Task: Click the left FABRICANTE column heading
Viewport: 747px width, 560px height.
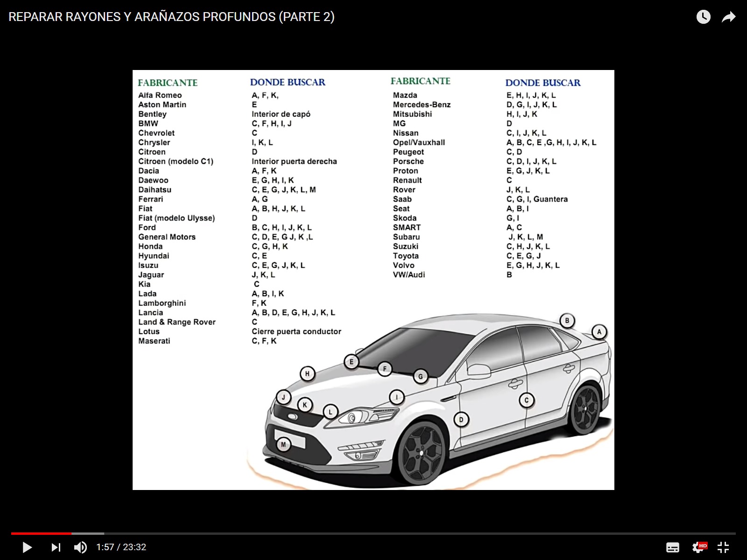Action: pyautogui.click(x=168, y=83)
